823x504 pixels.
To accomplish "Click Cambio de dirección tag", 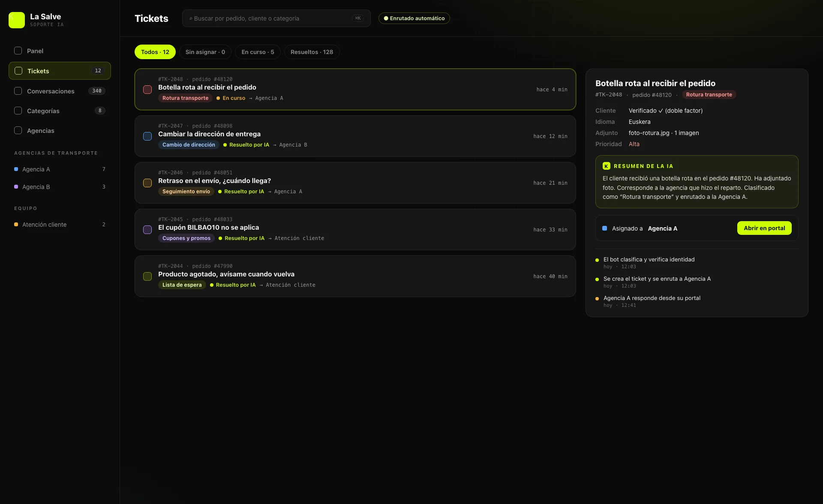I will click(189, 145).
